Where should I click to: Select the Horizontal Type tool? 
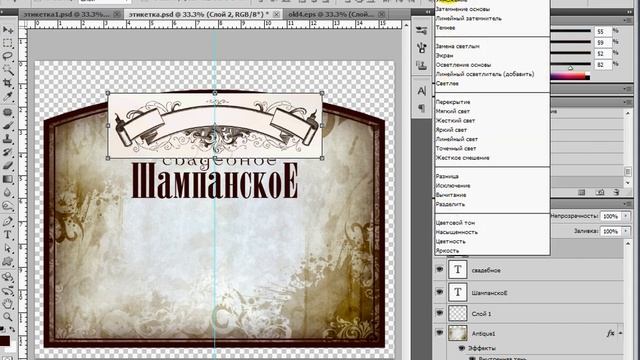click(x=8, y=235)
